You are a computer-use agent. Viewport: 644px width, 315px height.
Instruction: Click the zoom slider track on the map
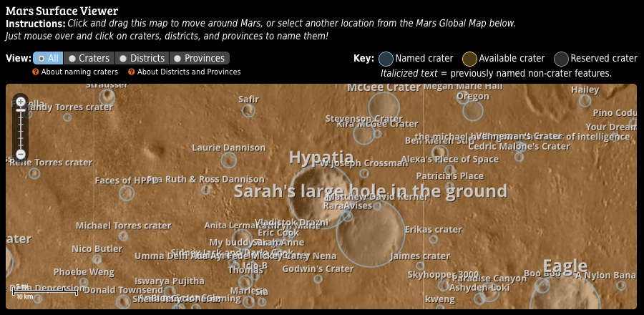(21, 129)
